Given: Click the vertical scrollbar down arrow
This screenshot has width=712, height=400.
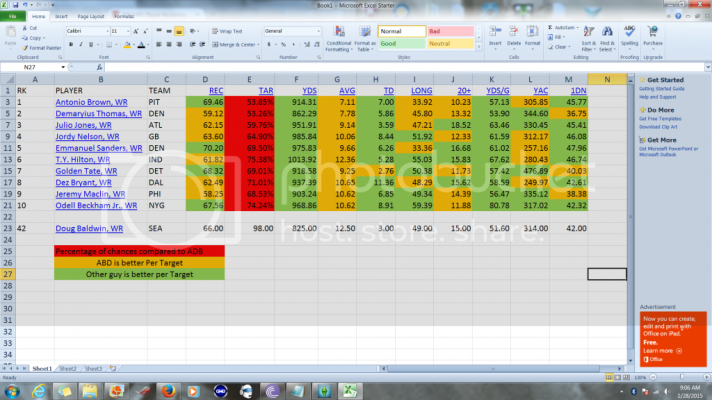Looking at the screenshot, I should 630,361.
